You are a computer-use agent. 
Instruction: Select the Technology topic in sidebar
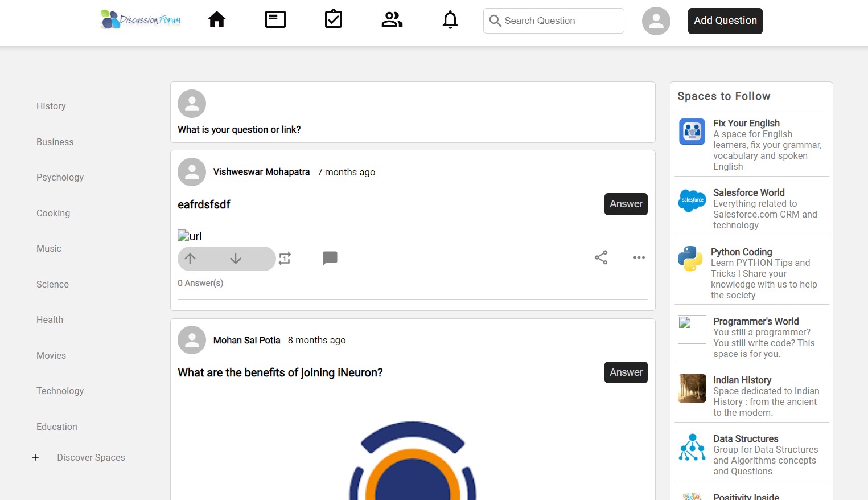(60, 391)
